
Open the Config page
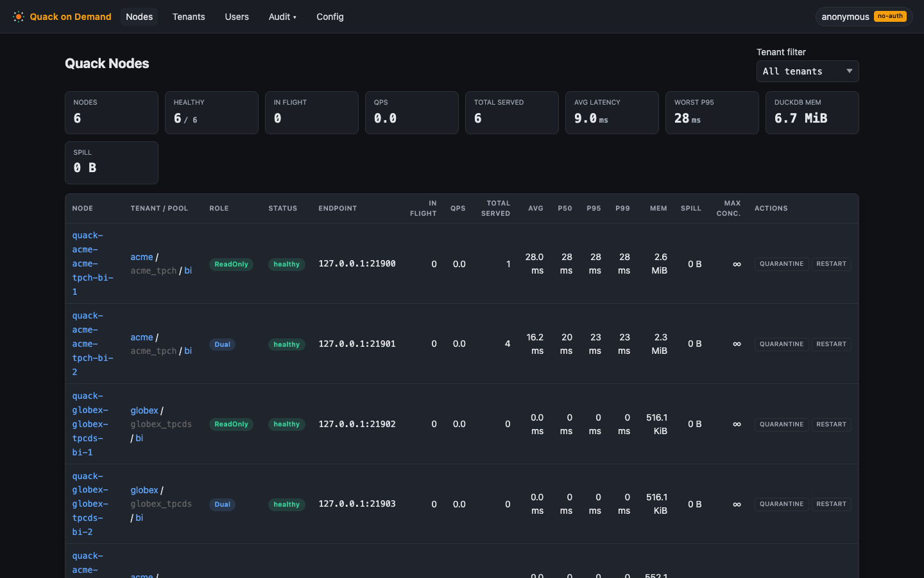click(330, 17)
